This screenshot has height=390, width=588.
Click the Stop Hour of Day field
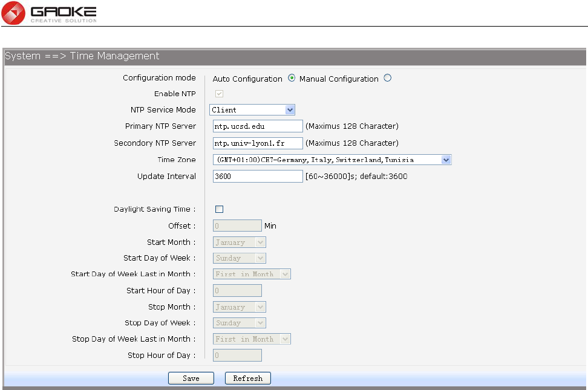[237, 356]
